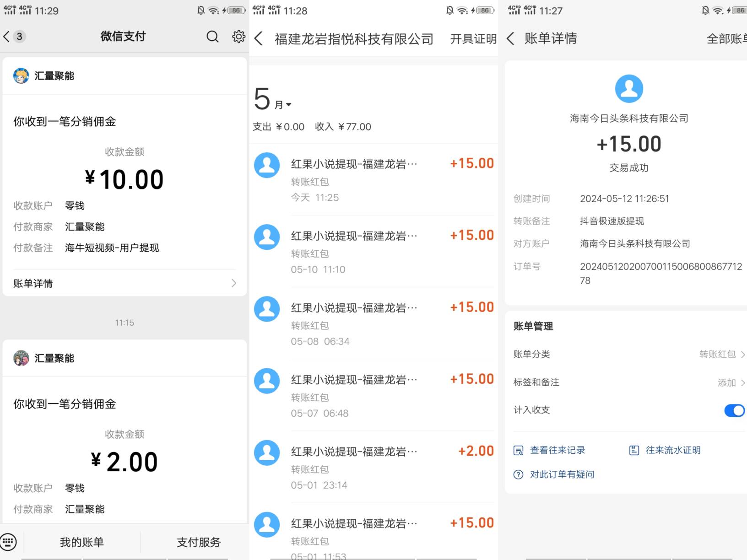
Task: Open the keyboard icon at bottom left
Action: pyautogui.click(x=8, y=542)
